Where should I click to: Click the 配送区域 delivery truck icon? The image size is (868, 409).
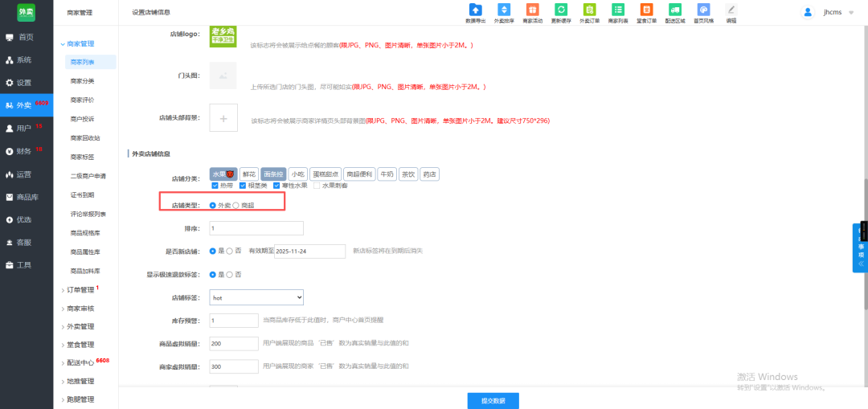pyautogui.click(x=675, y=10)
